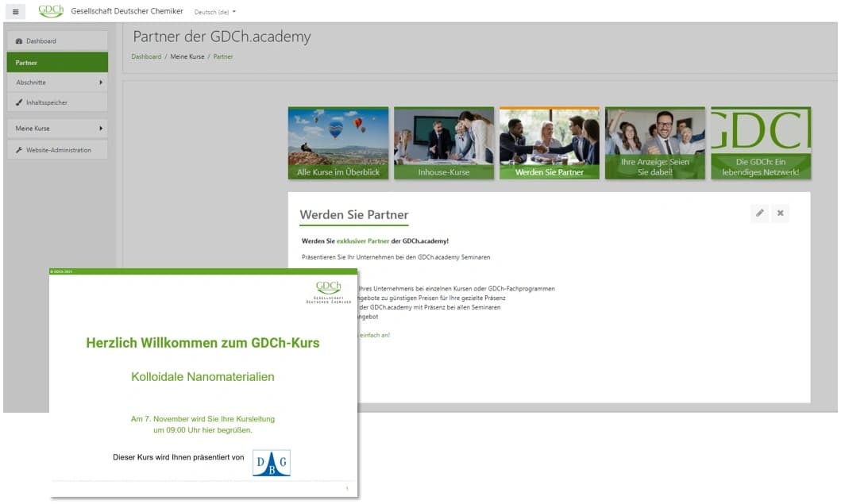Open the Inhouse-Kurse tile
The width and height of the screenshot is (845, 504).
point(443,143)
